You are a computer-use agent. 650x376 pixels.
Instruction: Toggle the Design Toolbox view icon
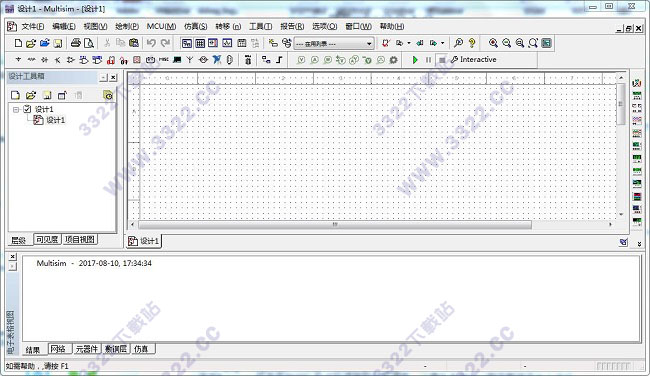[187, 43]
